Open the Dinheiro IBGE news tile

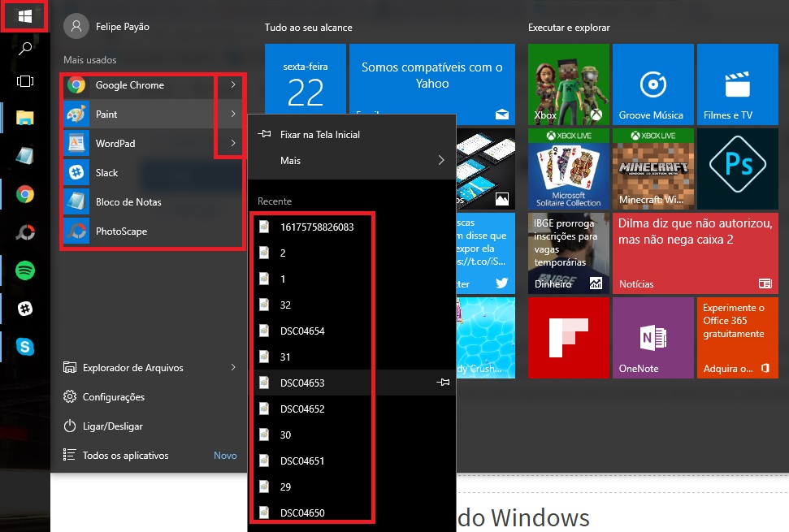tap(569, 253)
